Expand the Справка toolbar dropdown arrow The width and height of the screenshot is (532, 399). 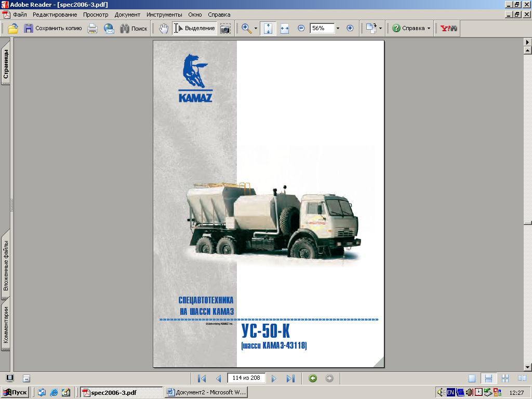[429, 29]
